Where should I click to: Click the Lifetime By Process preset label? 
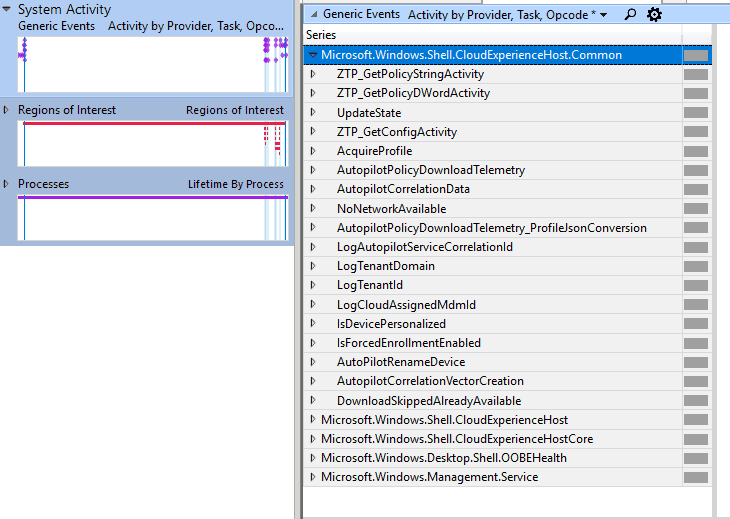coord(236,184)
